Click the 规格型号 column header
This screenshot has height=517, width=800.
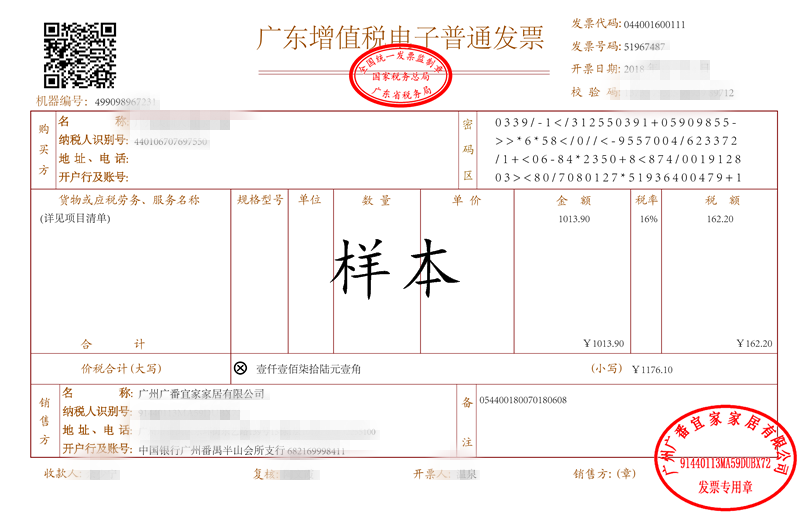[261, 200]
